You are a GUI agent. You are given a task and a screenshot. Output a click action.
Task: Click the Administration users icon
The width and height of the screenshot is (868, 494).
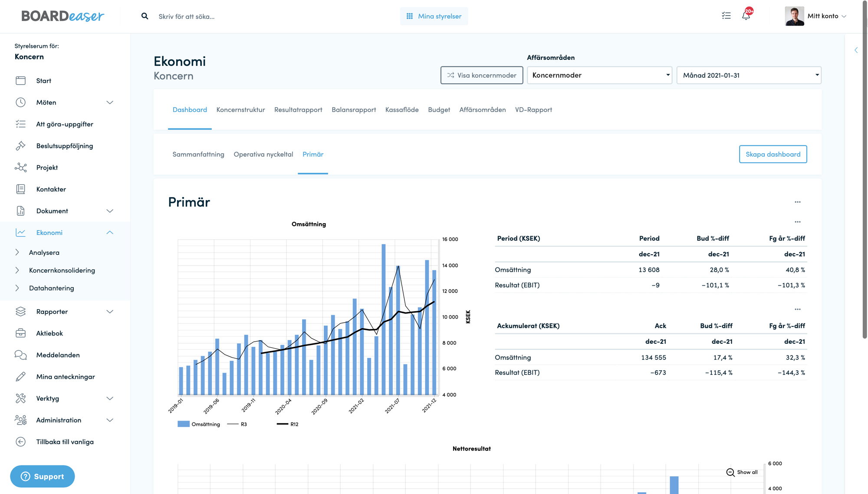tap(20, 420)
